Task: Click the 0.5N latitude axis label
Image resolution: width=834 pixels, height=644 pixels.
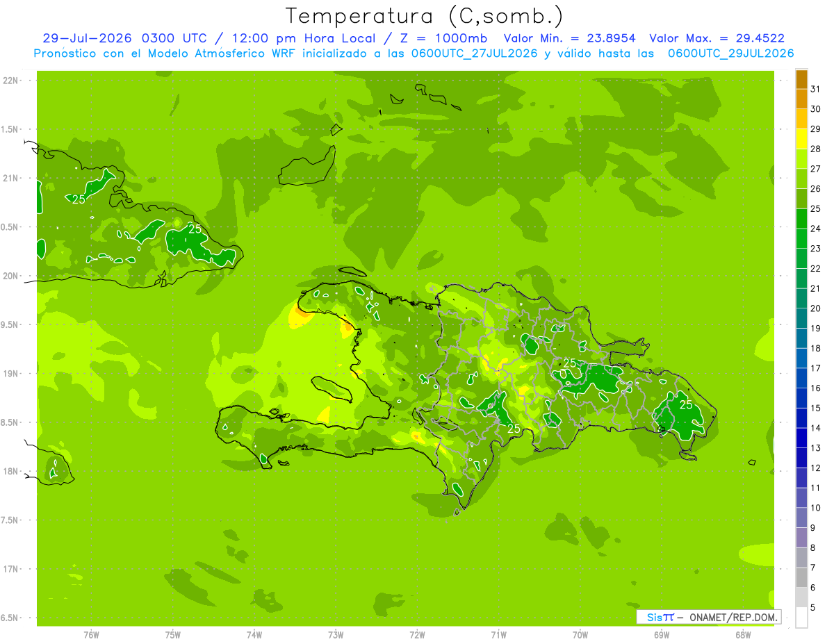Action: coord(10,227)
